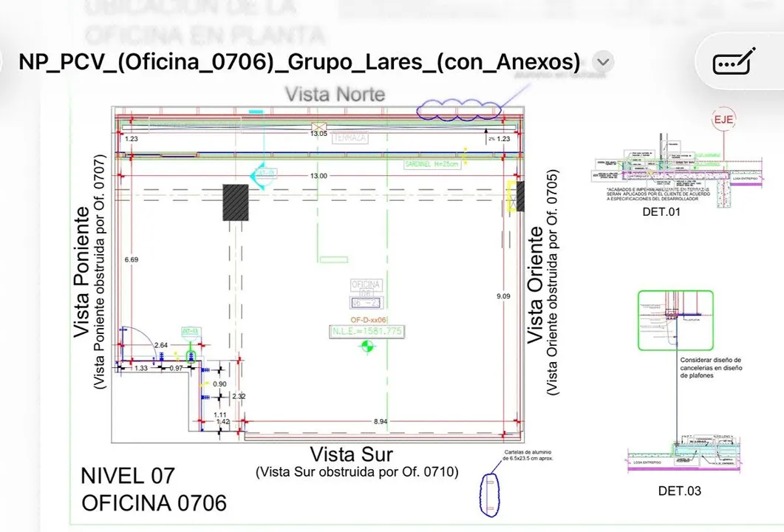The height and width of the screenshot is (532, 784).
Task: Select the "Cartelas de aluminio" note
Action: point(528,455)
